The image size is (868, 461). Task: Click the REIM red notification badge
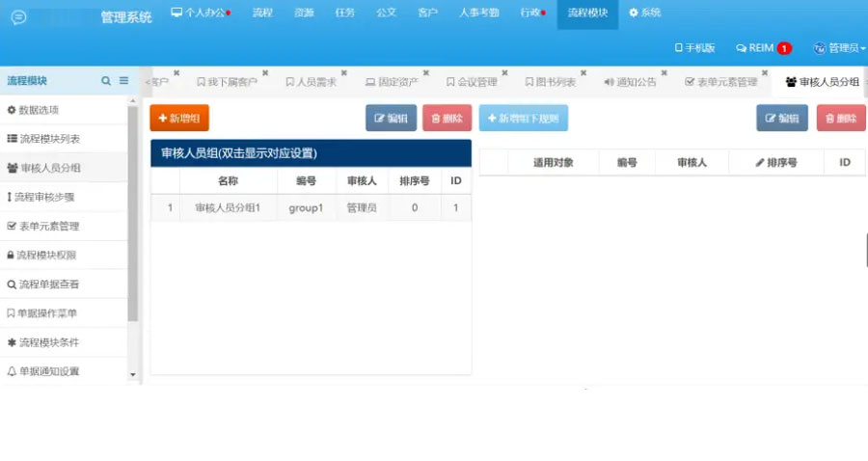pos(784,48)
